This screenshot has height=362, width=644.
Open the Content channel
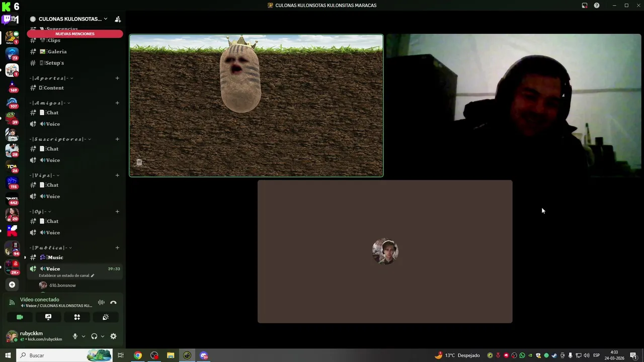point(75,87)
